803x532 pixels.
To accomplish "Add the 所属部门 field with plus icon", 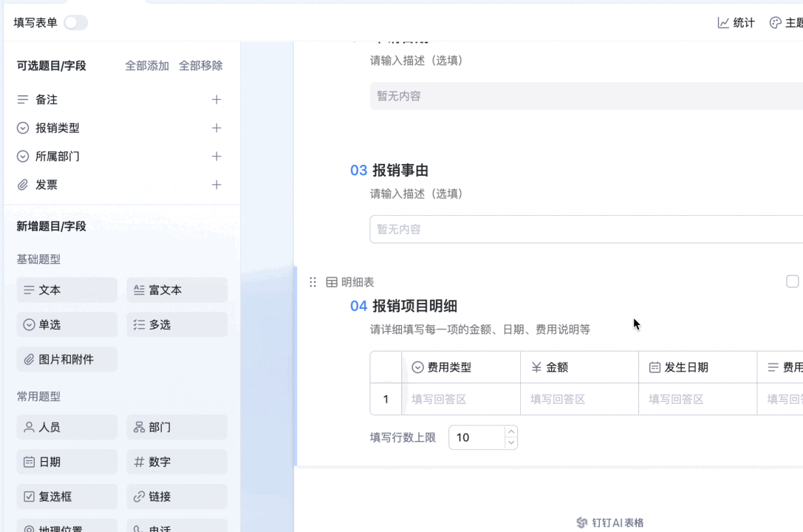I will (x=216, y=156).
